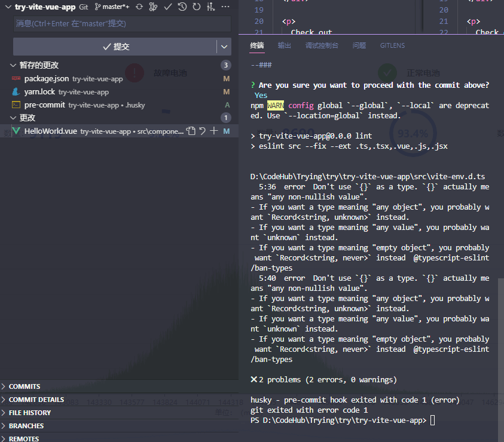This screenshot has width=504, height=442.
Task: Click the terminal prompt line cursor
Action: coord(433,420)
